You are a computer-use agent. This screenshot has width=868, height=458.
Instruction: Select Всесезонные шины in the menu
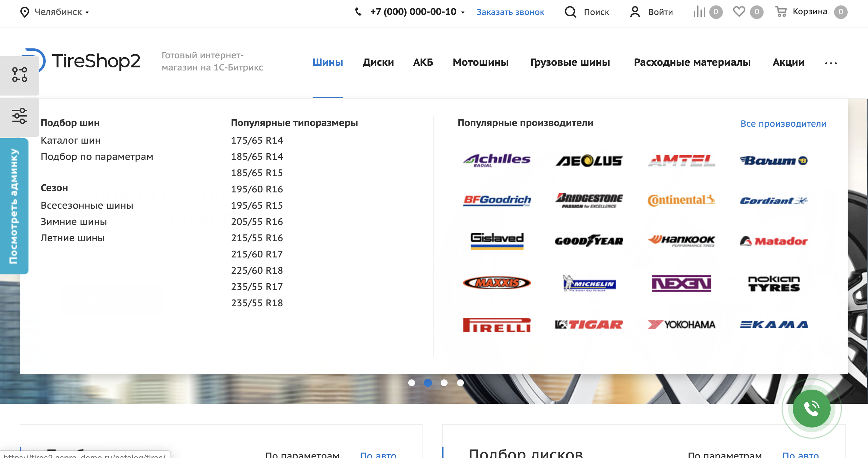pyautogui.click(x=87, y=206)
